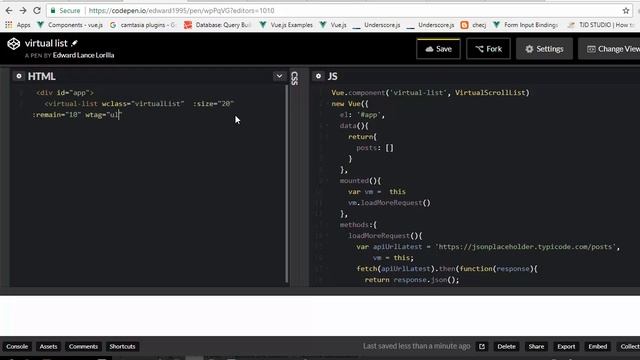Go forward with the browser forward arrow
The height and width of the screenshot is (360, 640).
coord(23,11)
